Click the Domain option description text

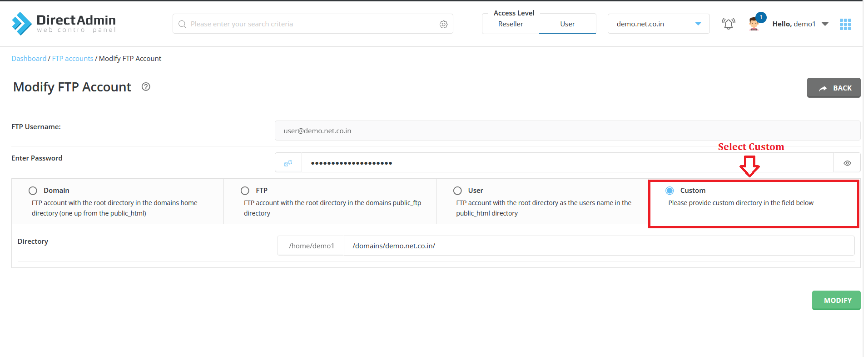click(114, 208)
